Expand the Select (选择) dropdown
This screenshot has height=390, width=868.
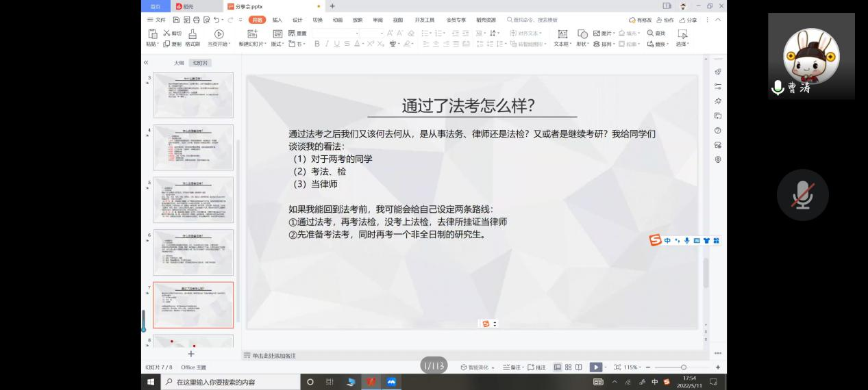point(682,44)
